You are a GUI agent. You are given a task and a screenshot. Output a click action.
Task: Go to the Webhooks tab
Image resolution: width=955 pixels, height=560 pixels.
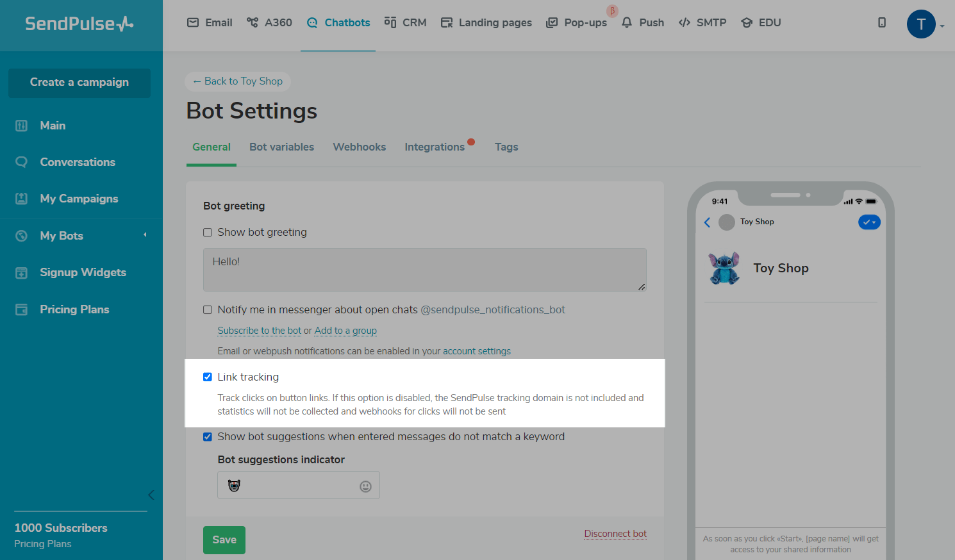(360, 147)
